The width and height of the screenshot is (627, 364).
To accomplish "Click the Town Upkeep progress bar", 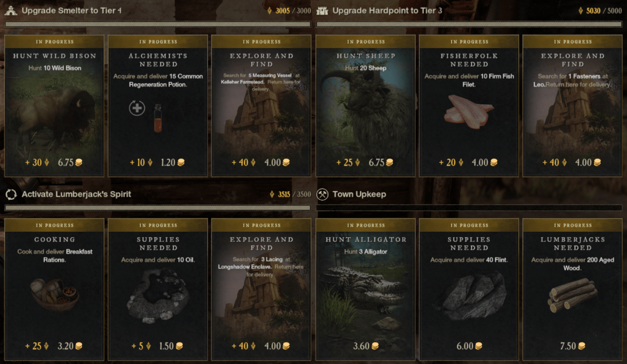I will coord(469,208).
